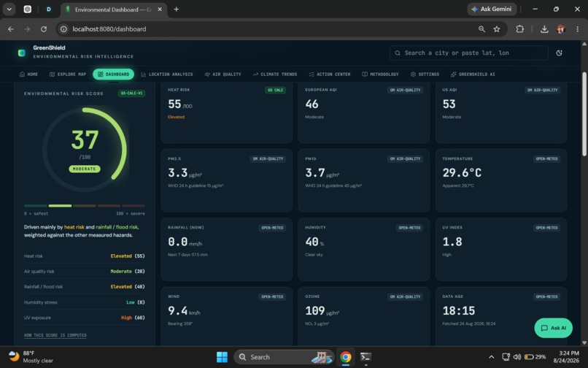This screenshot has width=588, height=368.
Task: Show hidden tray icons chevron
Action: [491, 357]
